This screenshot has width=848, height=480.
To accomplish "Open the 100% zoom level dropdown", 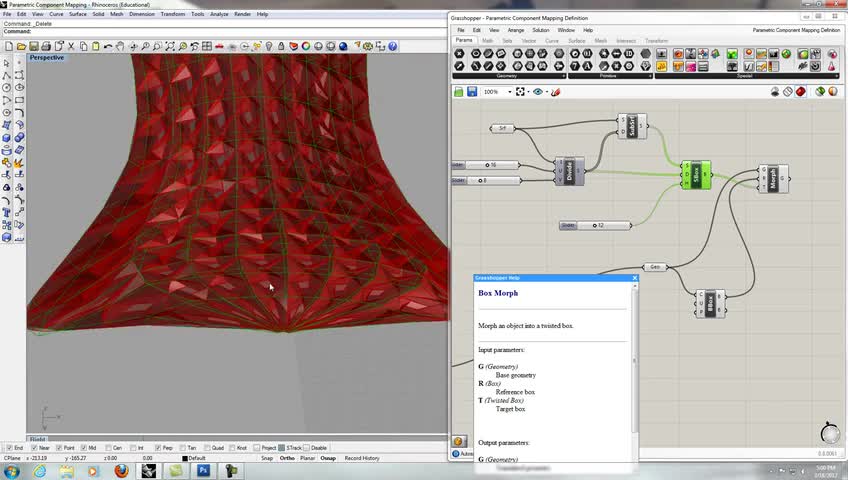I will pos(509,92).
